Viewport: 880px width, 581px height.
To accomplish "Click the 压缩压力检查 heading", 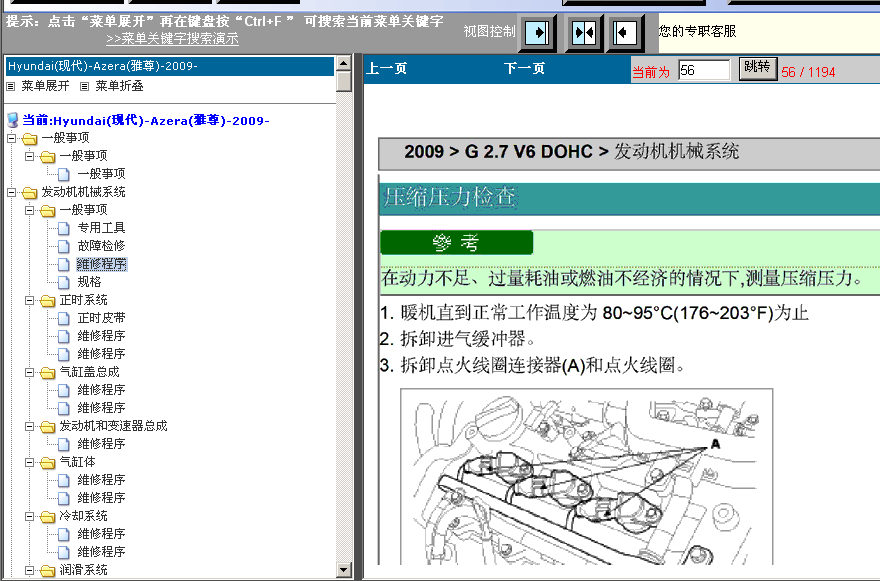I will [449, 197].
